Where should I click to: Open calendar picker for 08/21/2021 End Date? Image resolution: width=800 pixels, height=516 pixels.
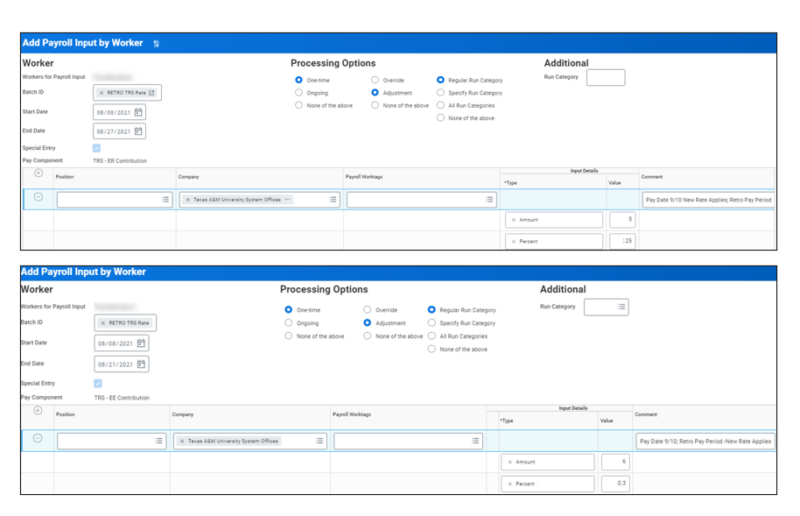141,364
